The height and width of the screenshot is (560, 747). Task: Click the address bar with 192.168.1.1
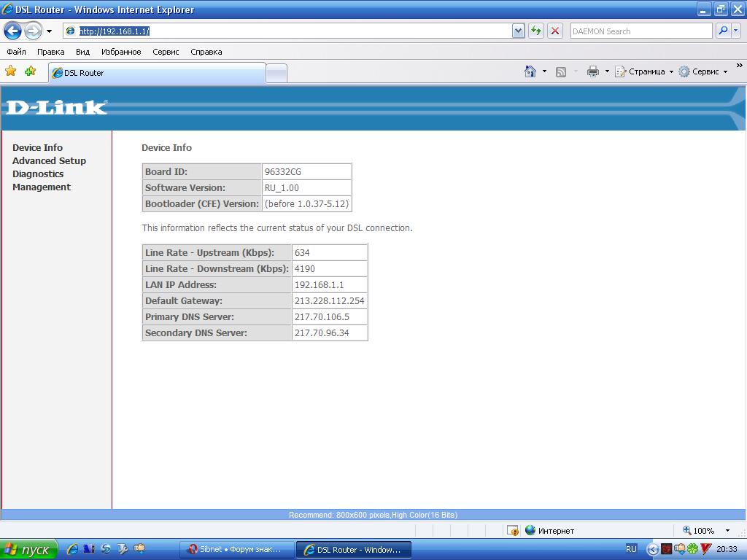tap(287, 31)
